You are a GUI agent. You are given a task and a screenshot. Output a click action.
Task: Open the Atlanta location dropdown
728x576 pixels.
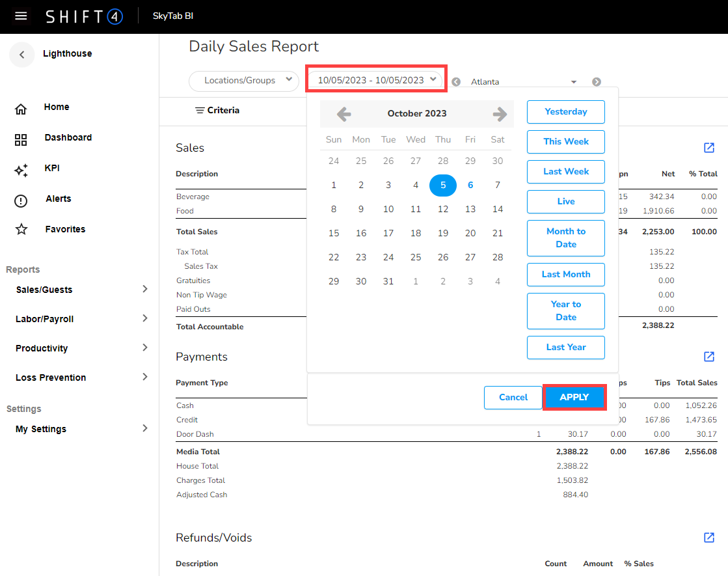click(524, 82)
